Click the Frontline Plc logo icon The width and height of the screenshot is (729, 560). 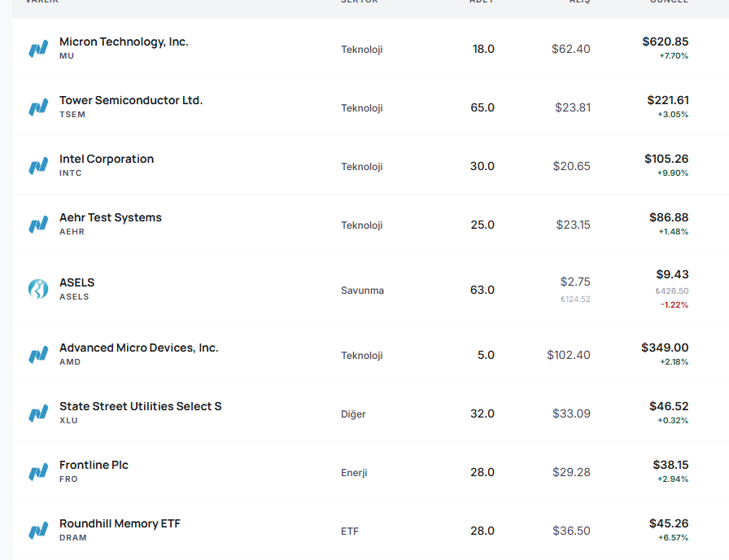tap(38, 471)
